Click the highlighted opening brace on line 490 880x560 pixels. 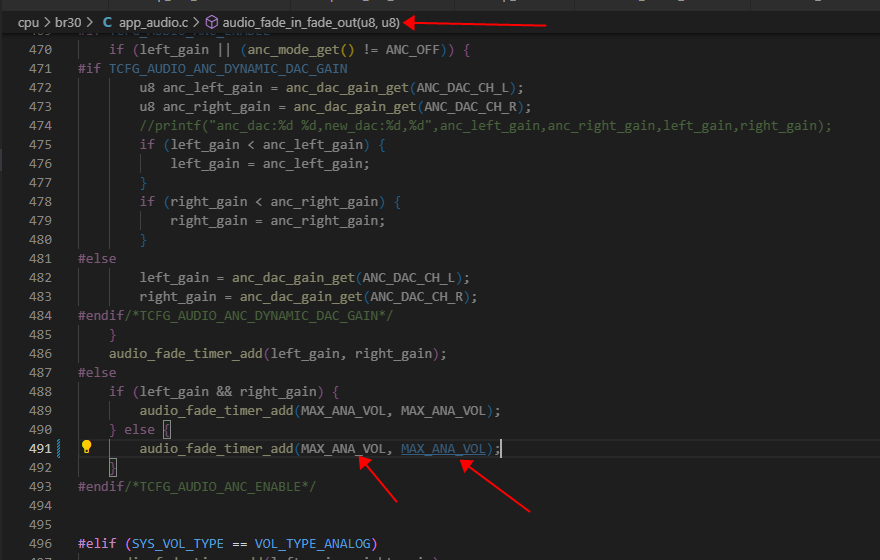pos(167,430)
